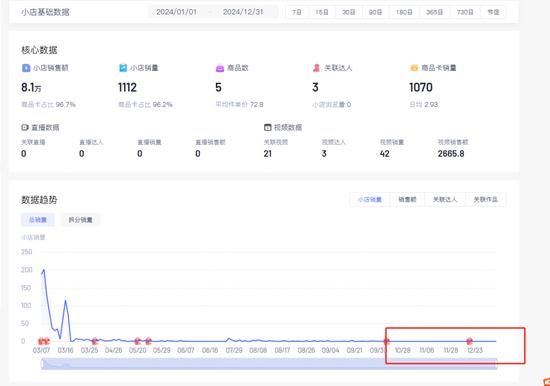This screenshot has height=386, width=550.
Task: Open the start date field 2024/01/01
Action: [x=176, y=12]
